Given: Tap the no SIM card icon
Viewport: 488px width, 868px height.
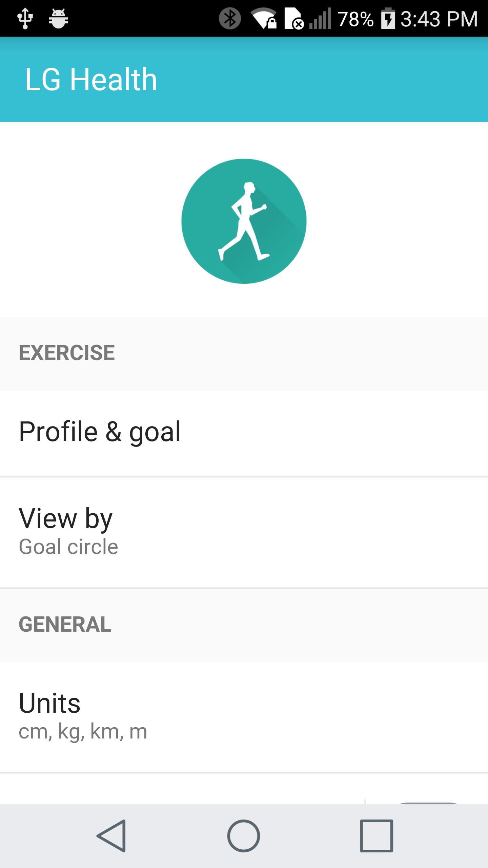Looking at the screenshot, I should click(x=294, y=19).
